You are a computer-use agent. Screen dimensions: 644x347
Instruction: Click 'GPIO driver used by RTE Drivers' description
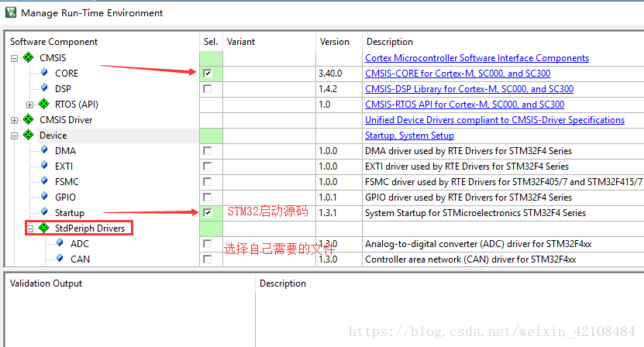click(x=468, y=198)
